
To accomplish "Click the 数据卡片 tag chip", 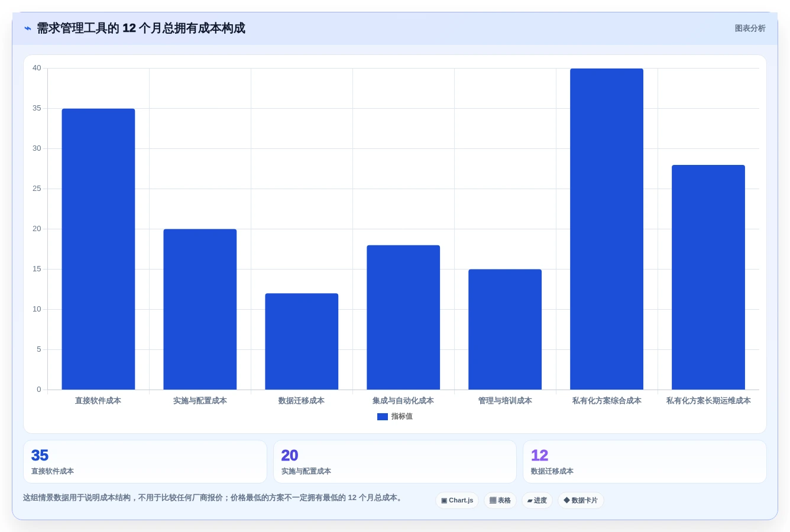I will 581,501.
